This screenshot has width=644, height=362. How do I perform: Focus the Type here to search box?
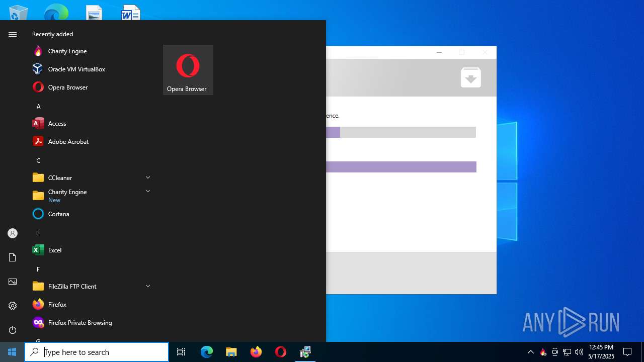tap(97, 352)
